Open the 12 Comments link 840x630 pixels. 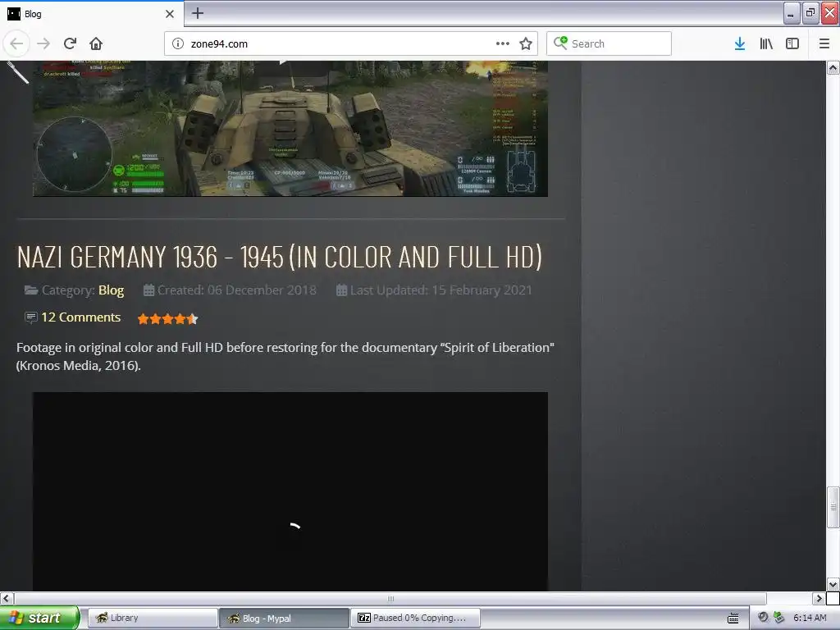coord(81,317)
